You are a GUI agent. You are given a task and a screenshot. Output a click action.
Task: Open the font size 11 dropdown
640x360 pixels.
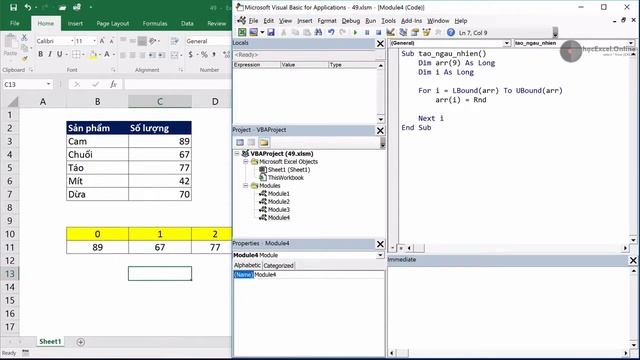coord(94,41)
